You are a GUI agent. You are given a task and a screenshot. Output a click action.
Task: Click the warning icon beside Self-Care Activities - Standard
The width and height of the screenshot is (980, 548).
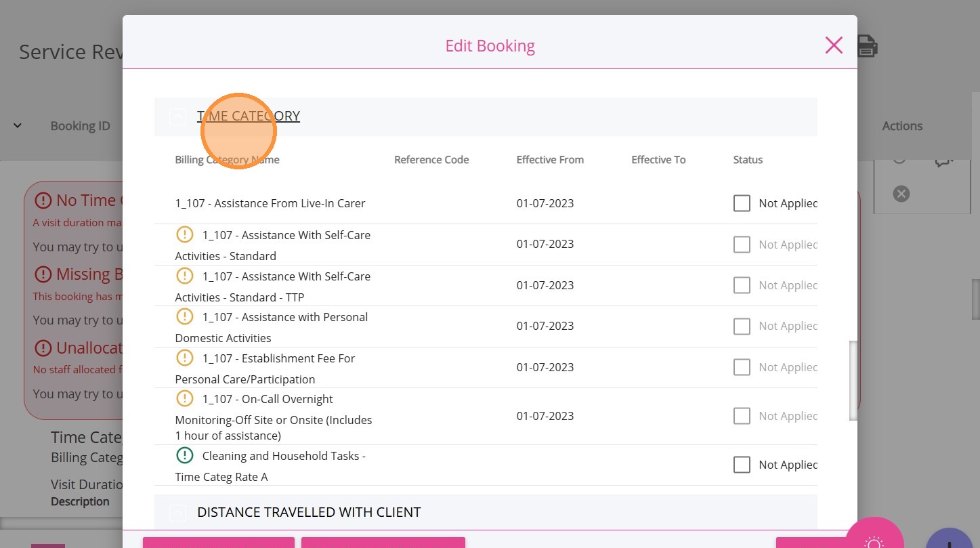coord(184,235)
